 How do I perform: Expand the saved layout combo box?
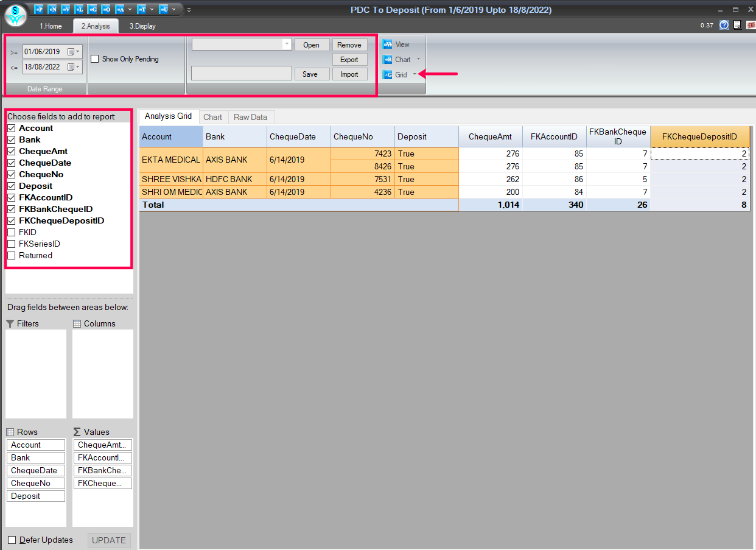click(287, 44)
